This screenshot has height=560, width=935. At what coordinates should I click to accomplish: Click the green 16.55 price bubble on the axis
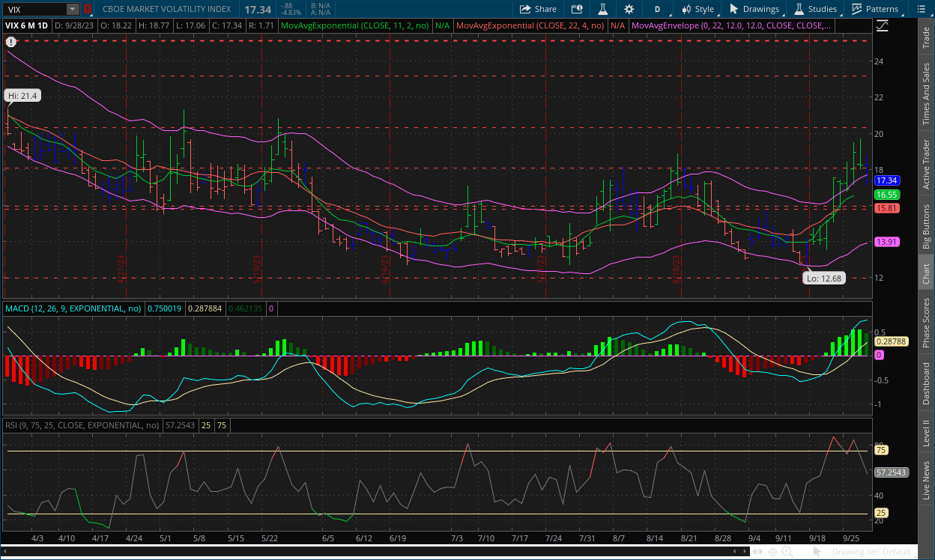click(887, 194)
